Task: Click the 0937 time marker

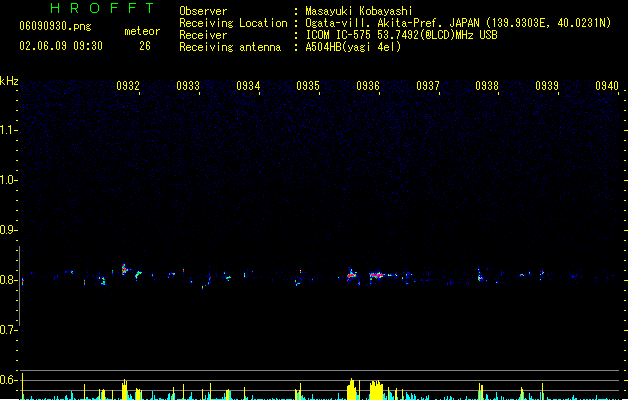Action: 428,86
